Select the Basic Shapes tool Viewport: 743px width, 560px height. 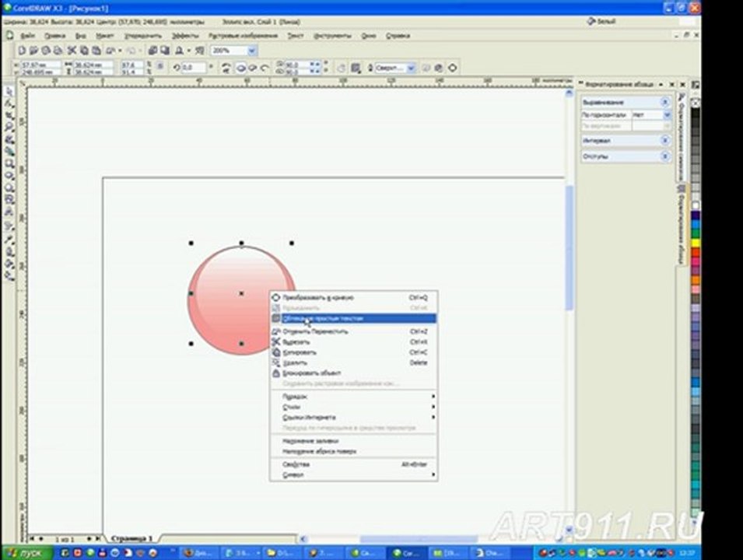click(9, 201)
